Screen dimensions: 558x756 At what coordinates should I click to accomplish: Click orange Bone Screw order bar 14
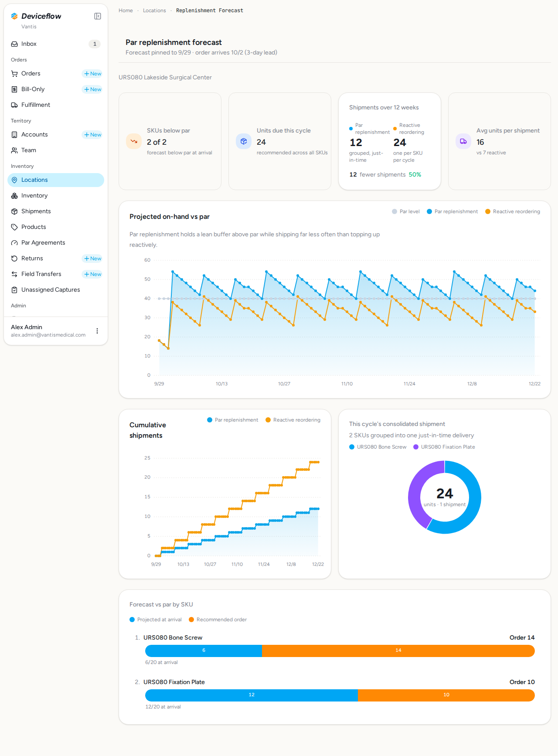[398, 650]
